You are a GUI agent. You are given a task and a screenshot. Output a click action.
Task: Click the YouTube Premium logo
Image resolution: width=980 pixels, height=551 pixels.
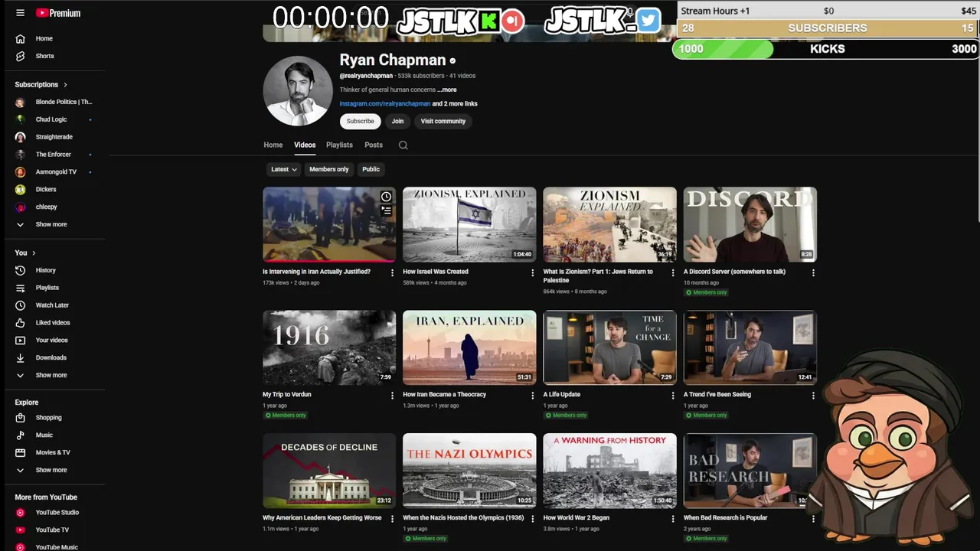click(58, 13)
